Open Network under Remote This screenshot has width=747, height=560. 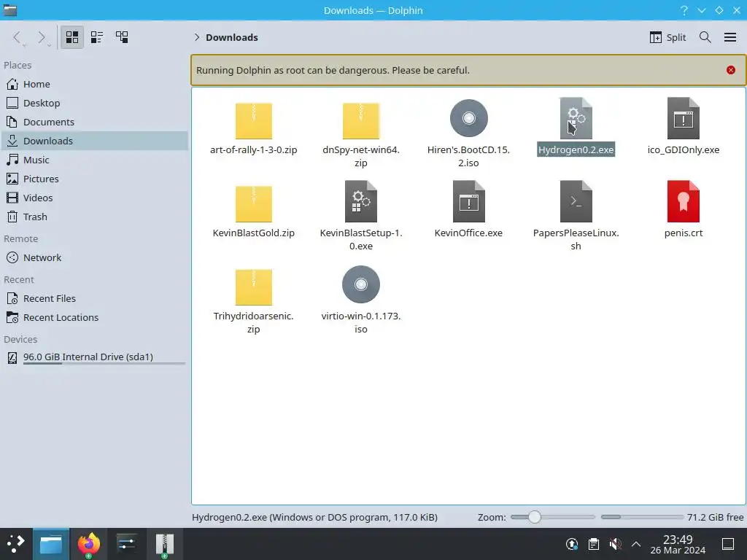pos(94,257)
